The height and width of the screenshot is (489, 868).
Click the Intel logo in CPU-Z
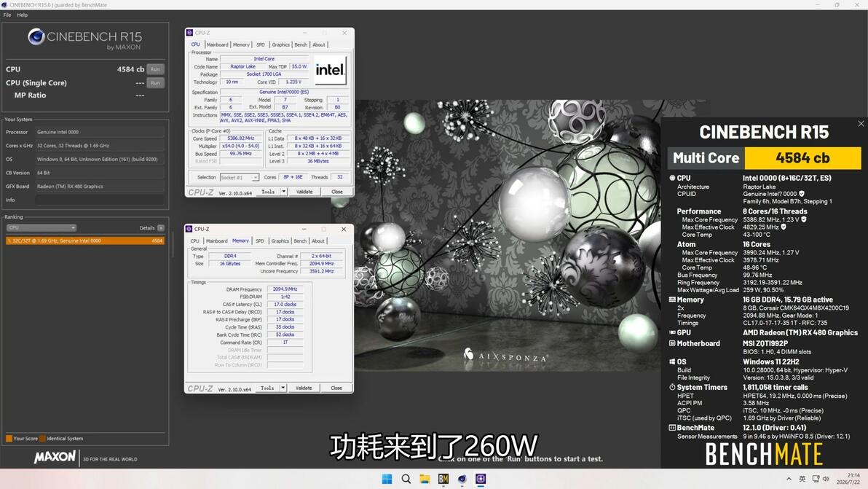pos(330,70)
